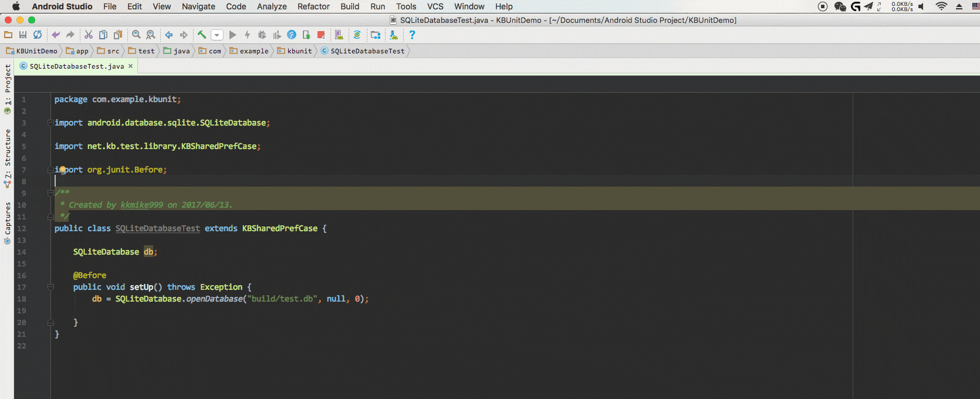Open the run configuration dropdown
The width and height of the screenshot is (980, 399).
tap(217, 35)
